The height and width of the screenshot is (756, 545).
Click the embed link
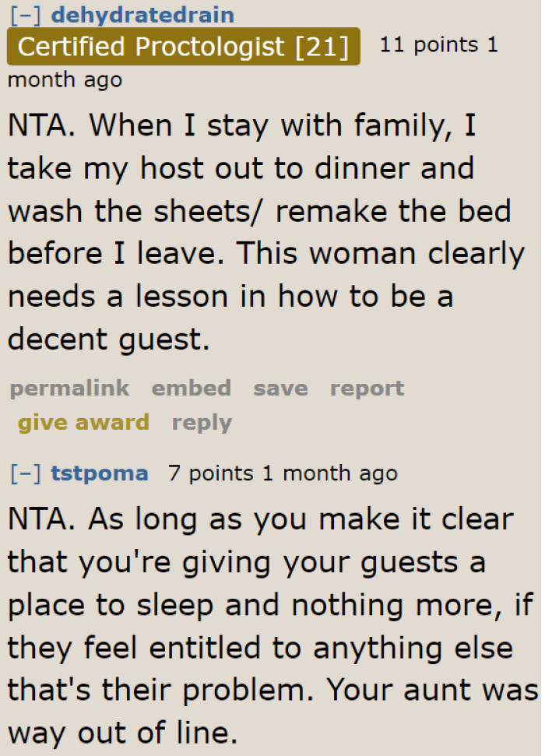[191, 388]
